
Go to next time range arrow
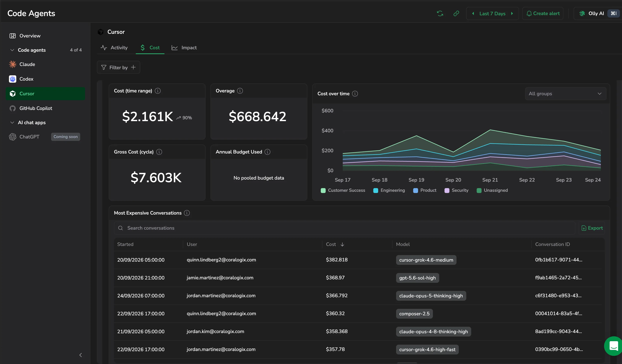pos(512,14)
